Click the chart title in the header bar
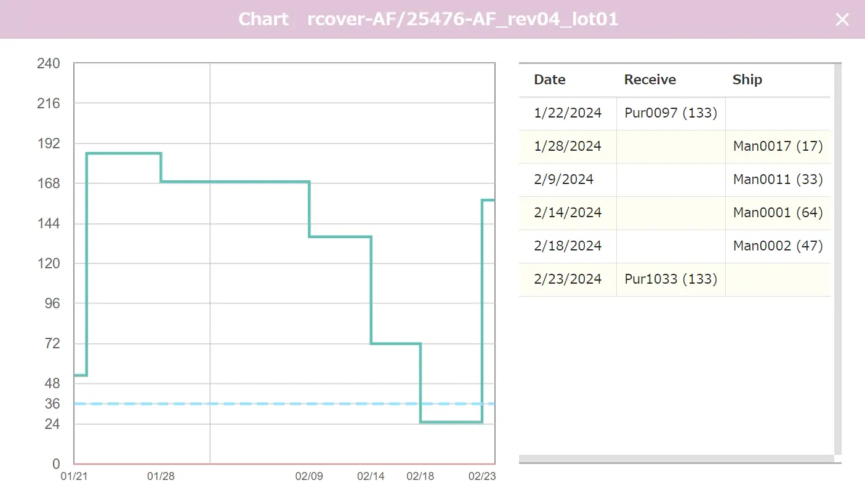 [x=428, y=20]
